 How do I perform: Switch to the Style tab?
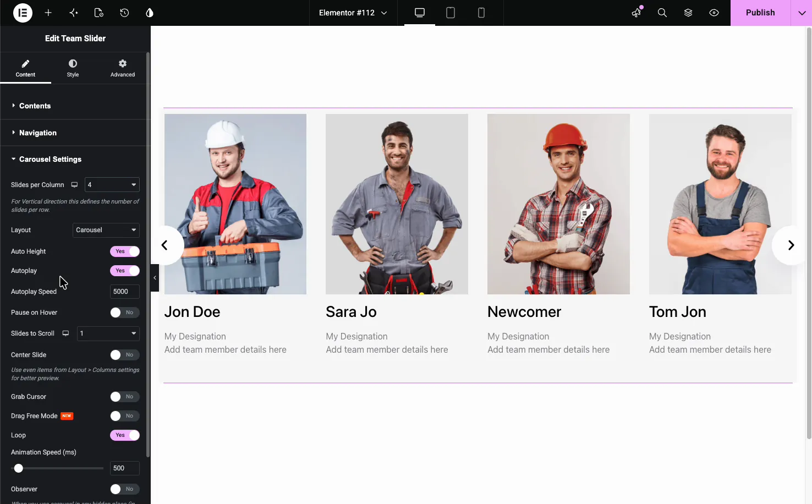73,68
